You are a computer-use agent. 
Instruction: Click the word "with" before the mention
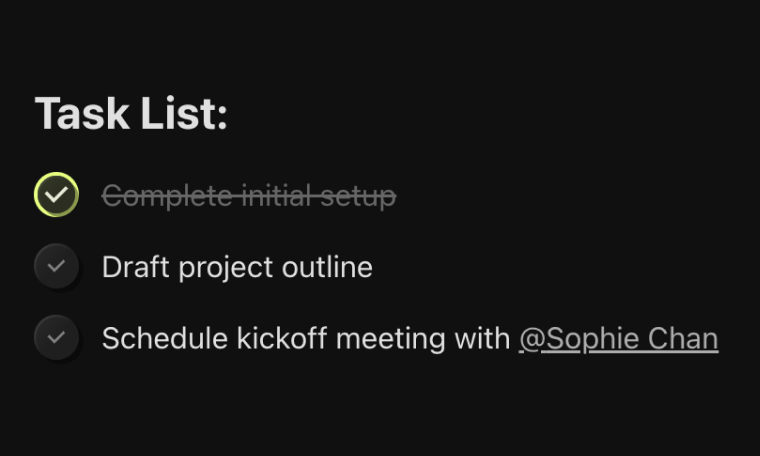[x=483, y=339]
